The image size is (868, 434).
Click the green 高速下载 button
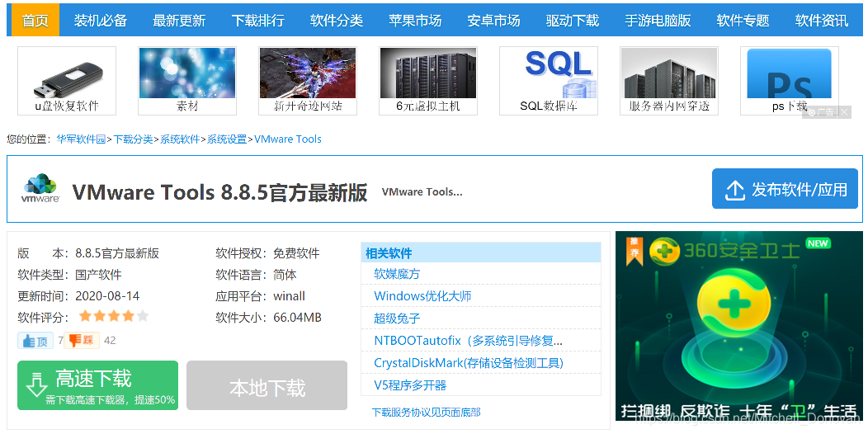pyautogui.click(x=98, y=385)
